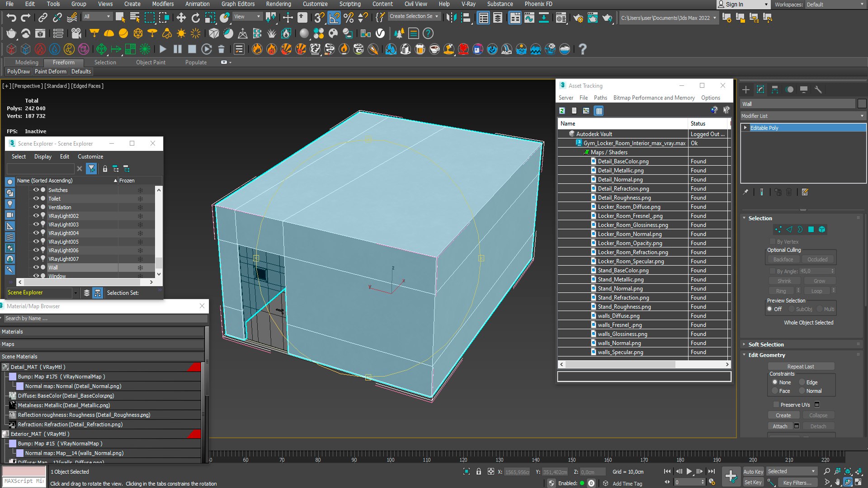Open the Modifier List dropdown
The image size is (868, 488).
tap(803, 116)
